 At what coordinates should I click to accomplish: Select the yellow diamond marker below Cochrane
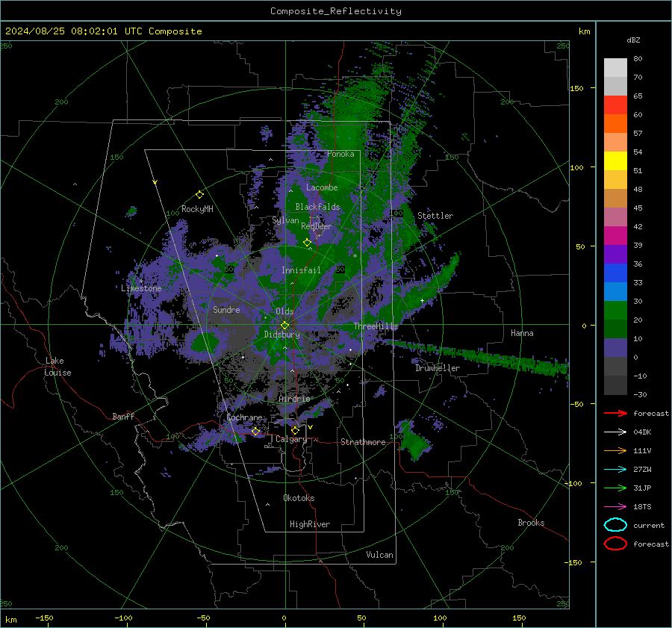click(x=255, y=432)
